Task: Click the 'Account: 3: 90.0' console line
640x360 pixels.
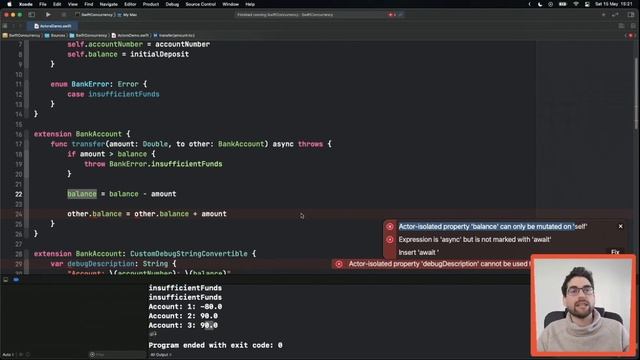Action: click(x=183, y=325)
